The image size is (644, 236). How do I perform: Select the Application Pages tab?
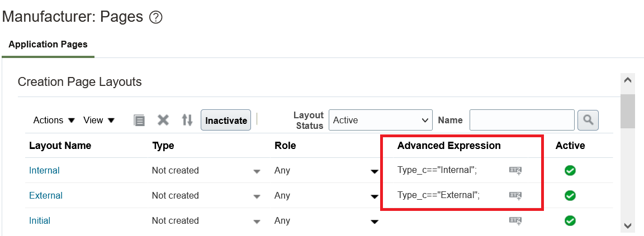48,45
